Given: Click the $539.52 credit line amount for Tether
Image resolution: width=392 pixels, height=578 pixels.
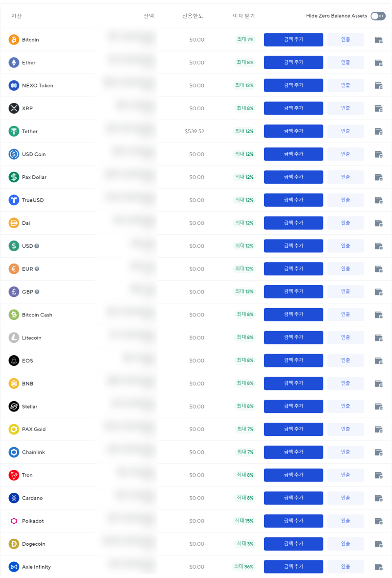Looking at the screenshot, I should 194,131.
